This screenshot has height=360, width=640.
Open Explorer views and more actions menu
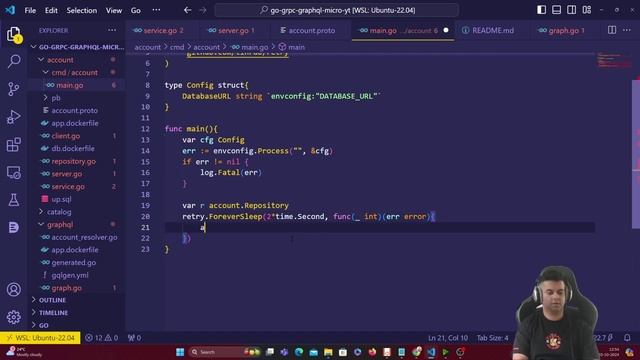[x=112, y=30]
